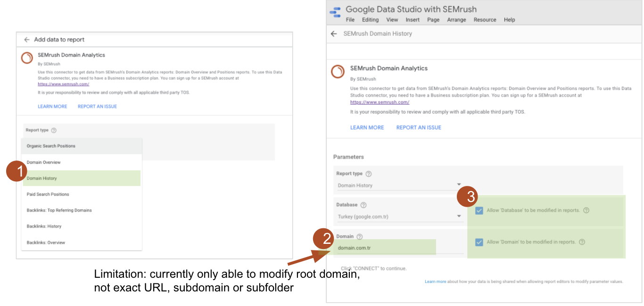The width and height of the screenshot is (644, 306).
Task: Click Google Data Studio logo icon
Action: point(336,13)
